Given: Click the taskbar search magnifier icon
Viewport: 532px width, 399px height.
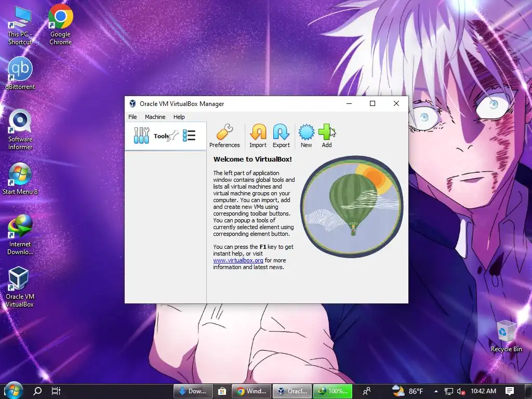Looking at the screenshot, I should pos(37,391).
